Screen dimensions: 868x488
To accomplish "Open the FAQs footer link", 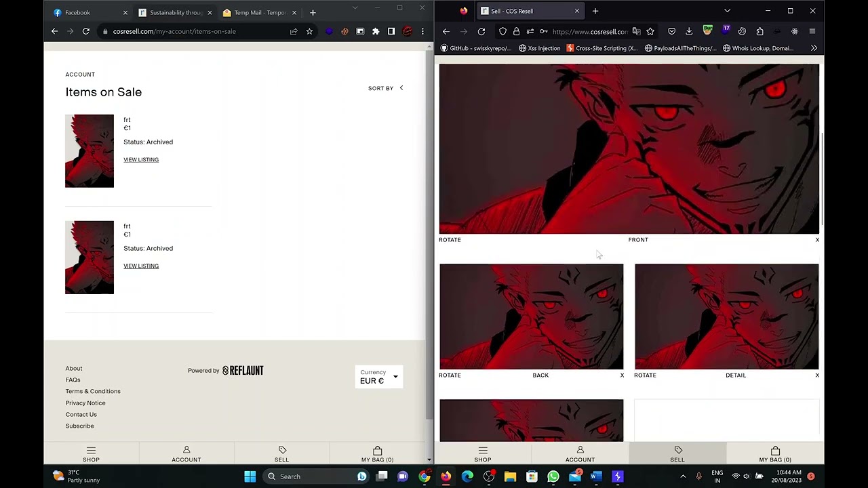I will tap(73, 380).
